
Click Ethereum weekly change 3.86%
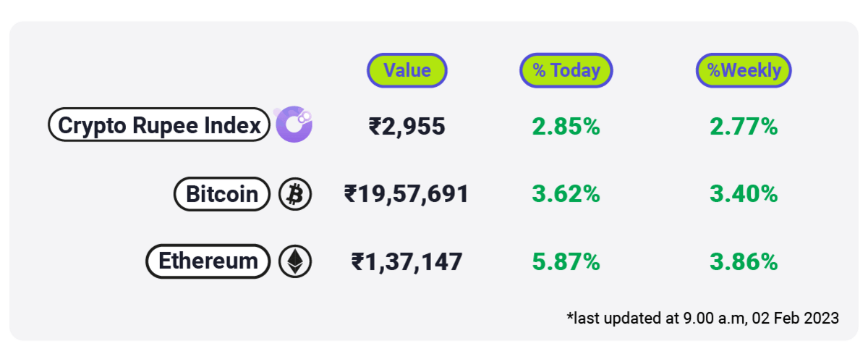pyautogui.click(x=744, y=261)
